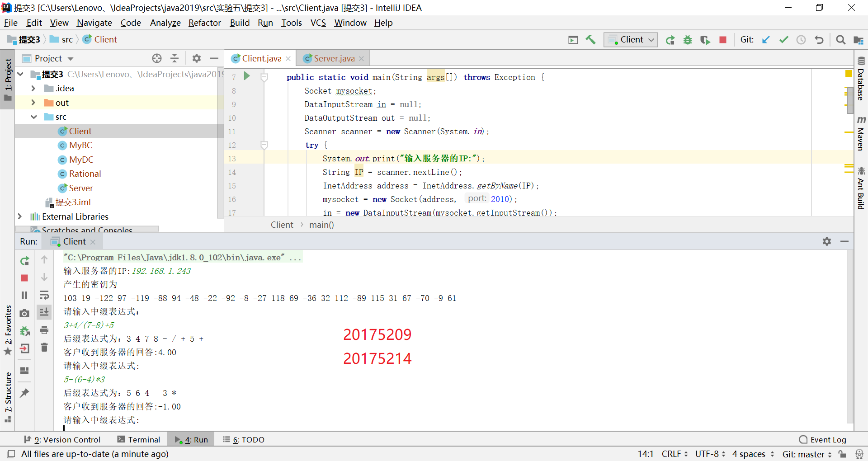The image size is (868, 461).
Task: Toggle Soft-Wrap in the Run console
Action: [44, 295]
